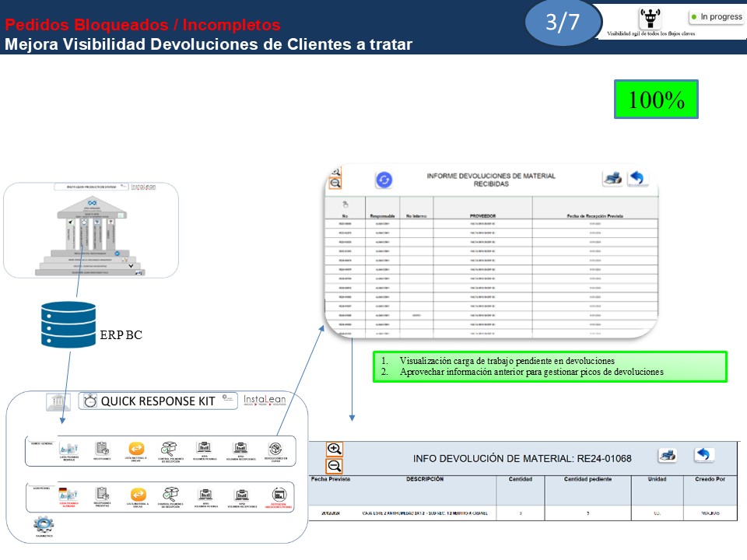Print the Info Devolución RE24-01068 panel

click(x=668, y=456)
